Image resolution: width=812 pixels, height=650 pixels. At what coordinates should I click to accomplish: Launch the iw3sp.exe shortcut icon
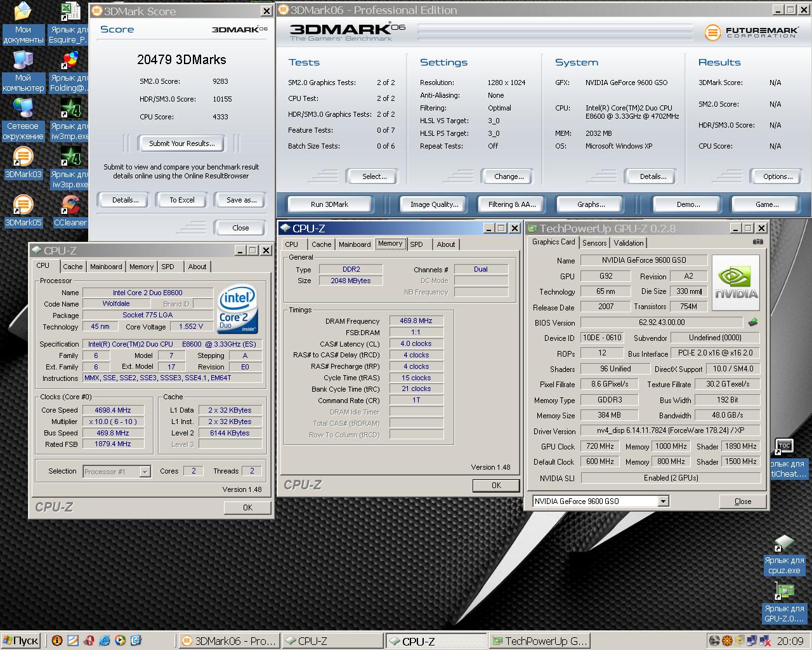click(70, 168)
